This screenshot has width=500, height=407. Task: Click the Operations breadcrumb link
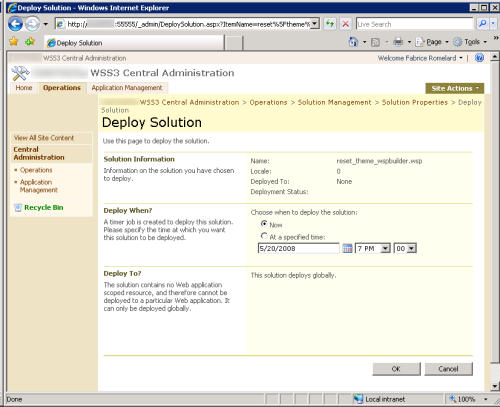[268, 102]
